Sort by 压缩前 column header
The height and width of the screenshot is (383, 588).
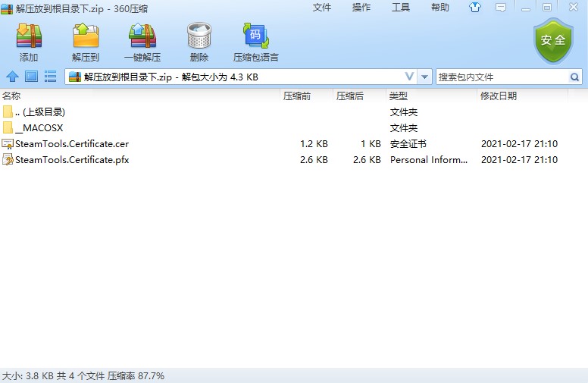(x=296, y=96)
